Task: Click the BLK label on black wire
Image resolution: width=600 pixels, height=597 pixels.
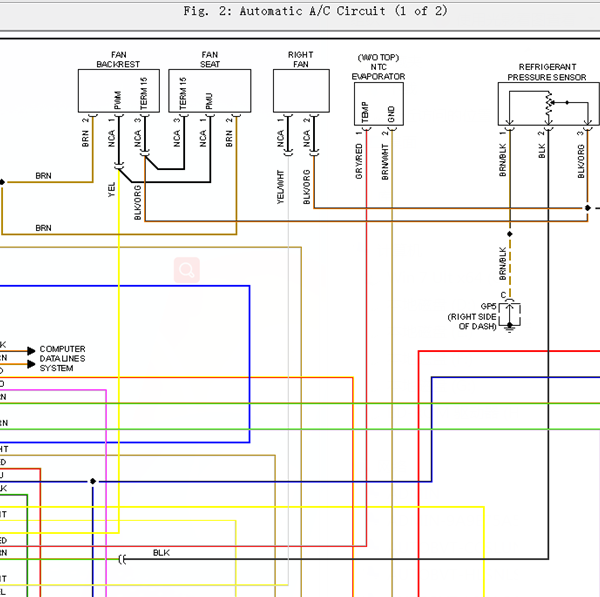Action: click(x=161, y=553)
